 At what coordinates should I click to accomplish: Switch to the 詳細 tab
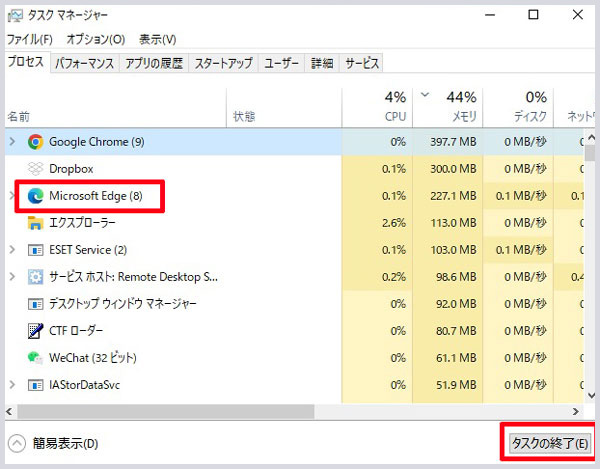[322, 63]
